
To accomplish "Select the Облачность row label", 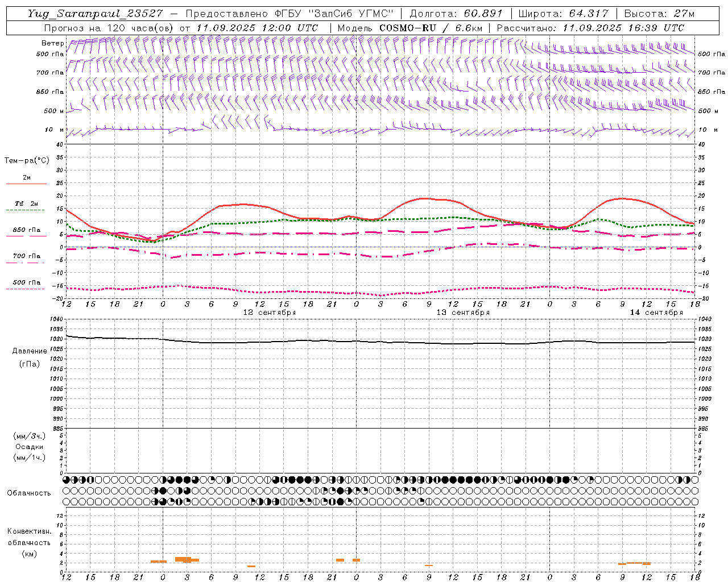I will pos(29,493).
